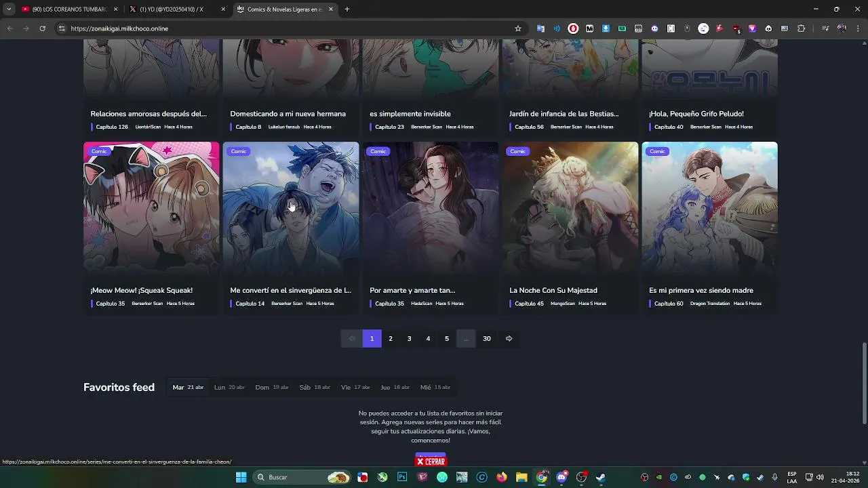Select Lun 20 abr in Favoritos feed

[x=229, y=387]
